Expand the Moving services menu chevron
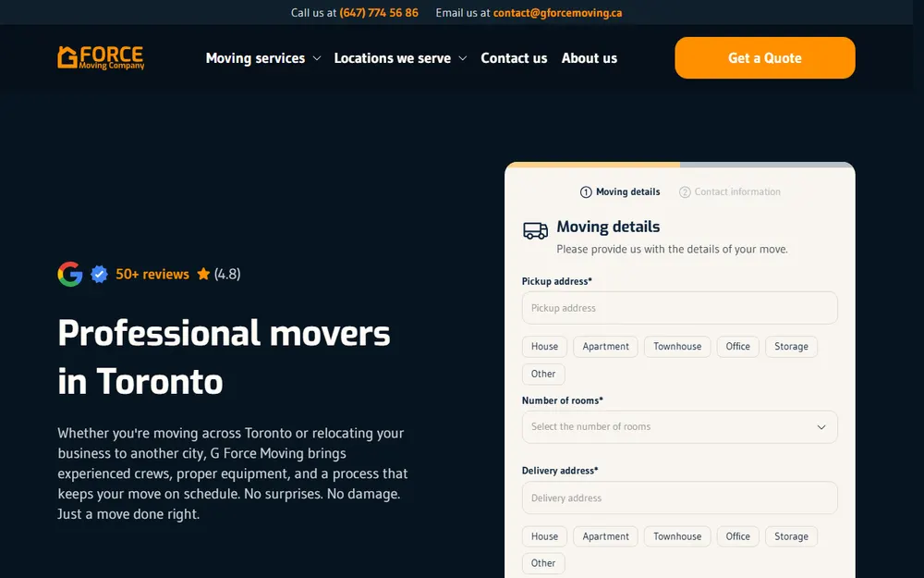Image resolution: width=924 pixels, height=578 pixels. (x=317, y=58)
